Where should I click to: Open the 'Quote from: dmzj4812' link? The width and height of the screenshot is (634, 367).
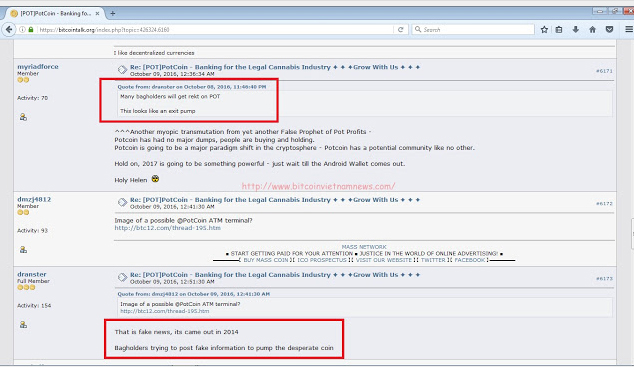click(193, 294)
